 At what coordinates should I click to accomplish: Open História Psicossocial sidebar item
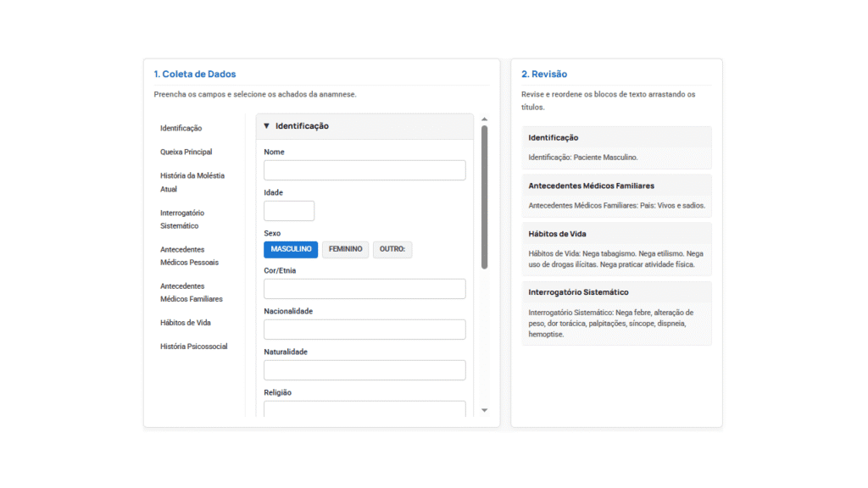(x=194, y=347)
